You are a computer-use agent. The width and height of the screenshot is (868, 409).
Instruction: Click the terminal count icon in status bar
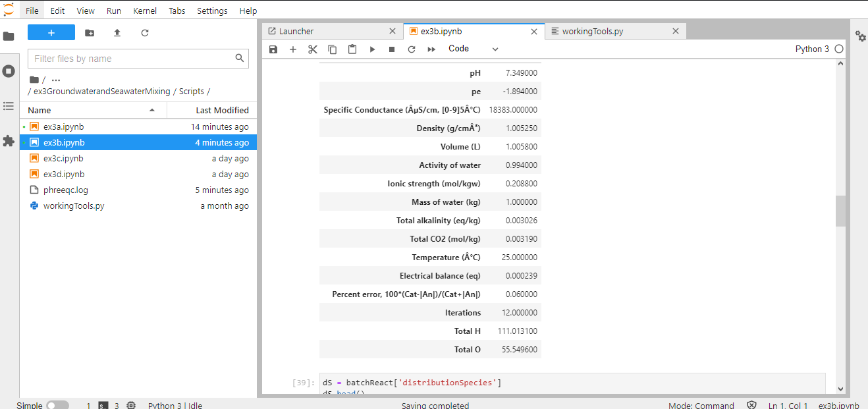pyautogui.click(x=103, y=405)
